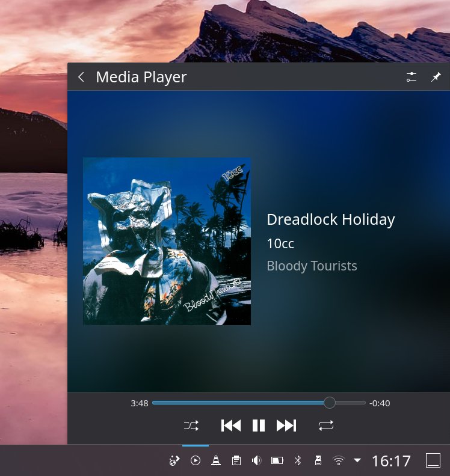Open the media player tray icon
Viewport: 450px width, 476px height.
(x=196, y=460)
